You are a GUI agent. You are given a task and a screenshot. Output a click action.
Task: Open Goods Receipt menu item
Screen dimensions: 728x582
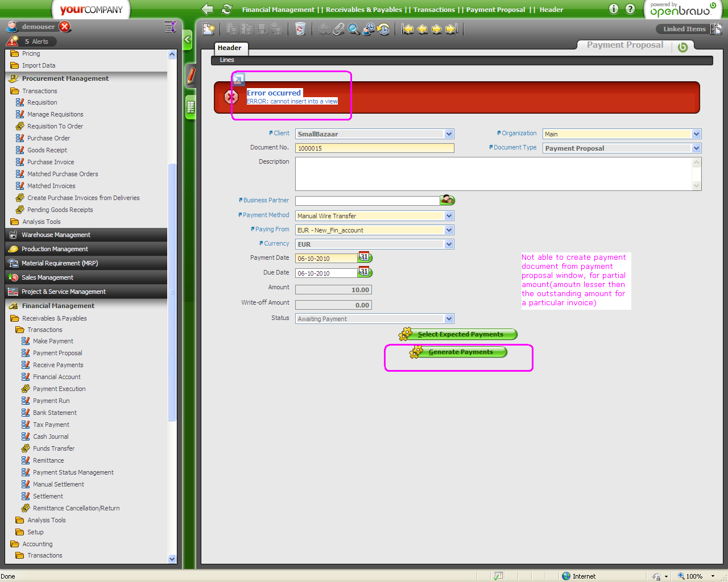pos(47,150)
